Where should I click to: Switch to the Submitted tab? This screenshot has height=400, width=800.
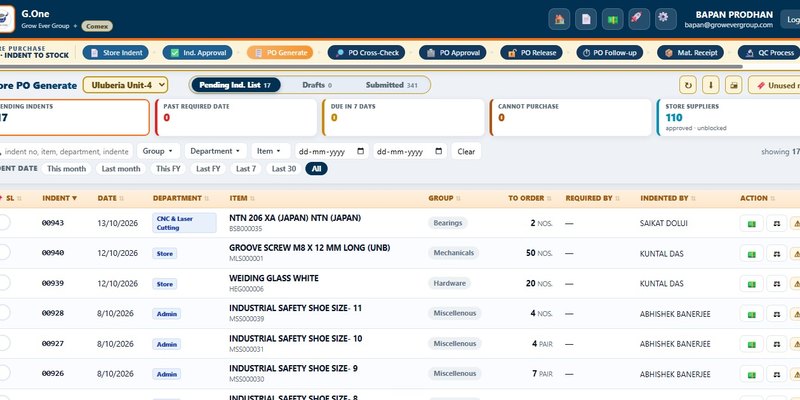pyautogui.click(x=391, y=85)
